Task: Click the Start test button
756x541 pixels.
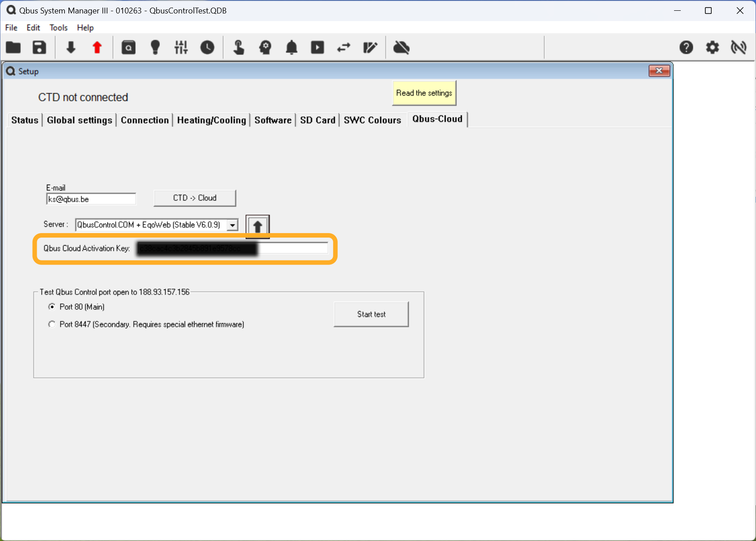Action: pyautogui.click(x=371, y=314)
